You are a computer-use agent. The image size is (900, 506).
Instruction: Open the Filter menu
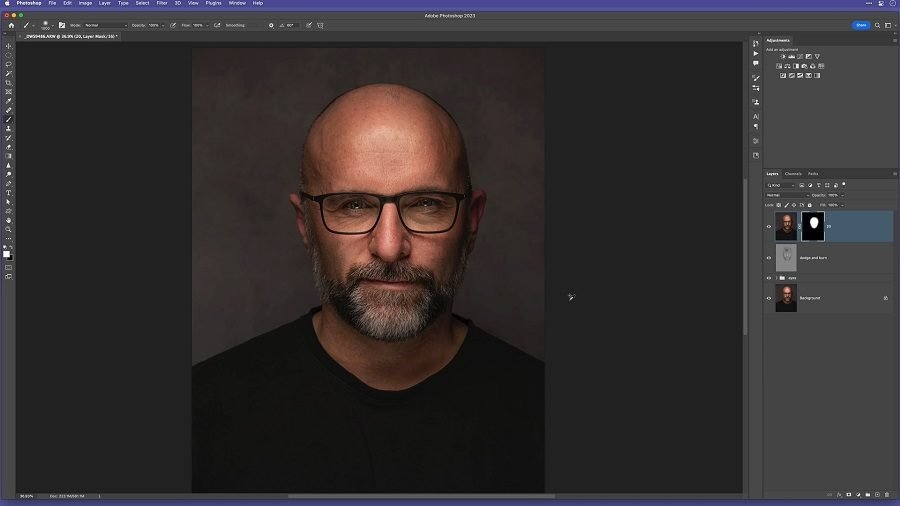pyautogui.click(x=162, y=3)
